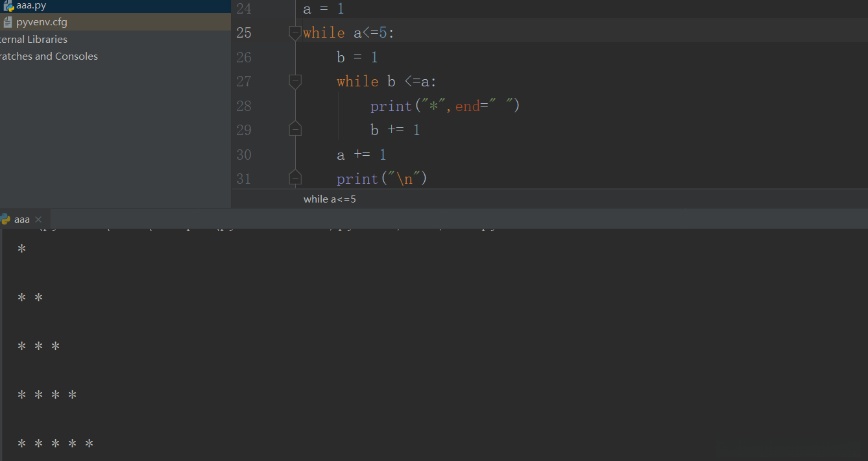Open the aaa.py file in project tree
This screenshot has width=868, height=461.
coord(31,6)
